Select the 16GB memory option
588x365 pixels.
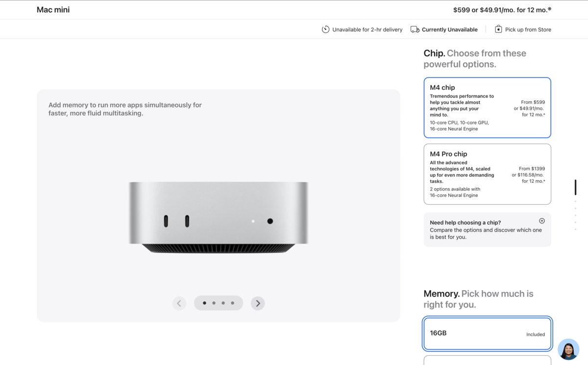click(x=487, y=334)
